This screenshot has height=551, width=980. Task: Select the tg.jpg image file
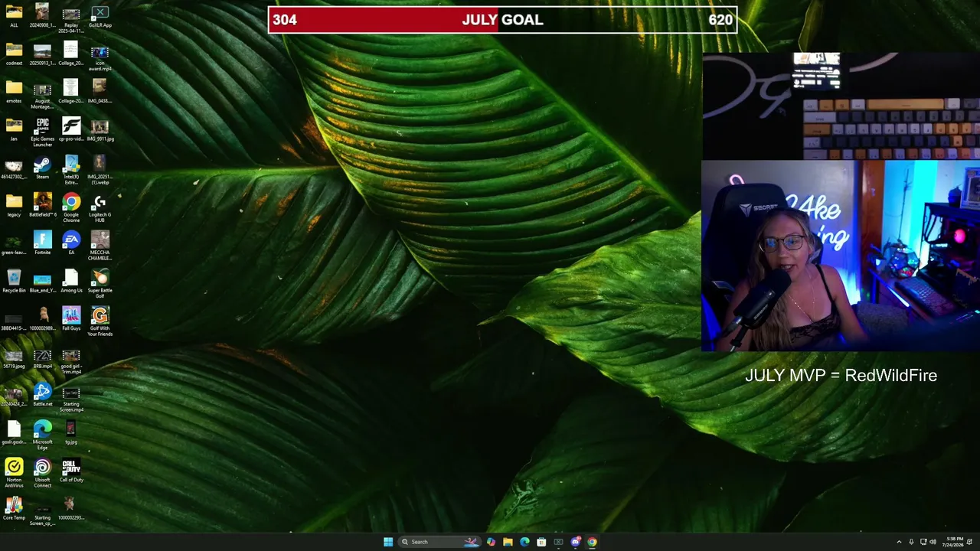click(x=71, y=432)
